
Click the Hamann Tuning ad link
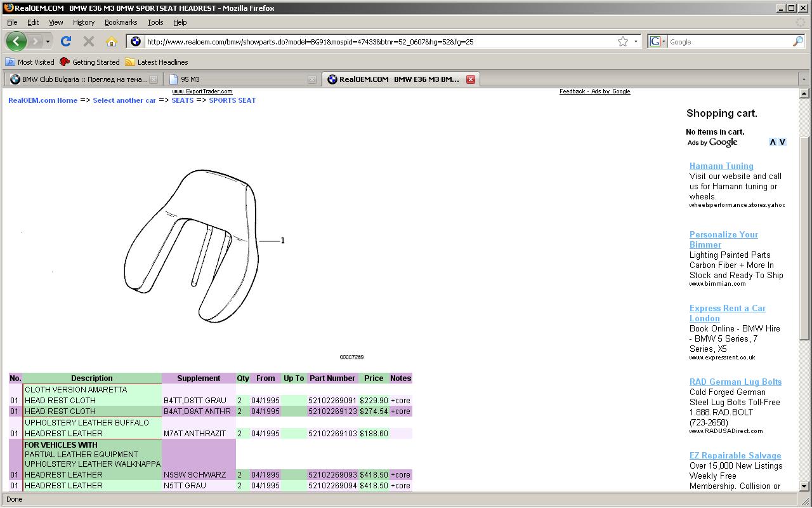[x=721, y=166]
